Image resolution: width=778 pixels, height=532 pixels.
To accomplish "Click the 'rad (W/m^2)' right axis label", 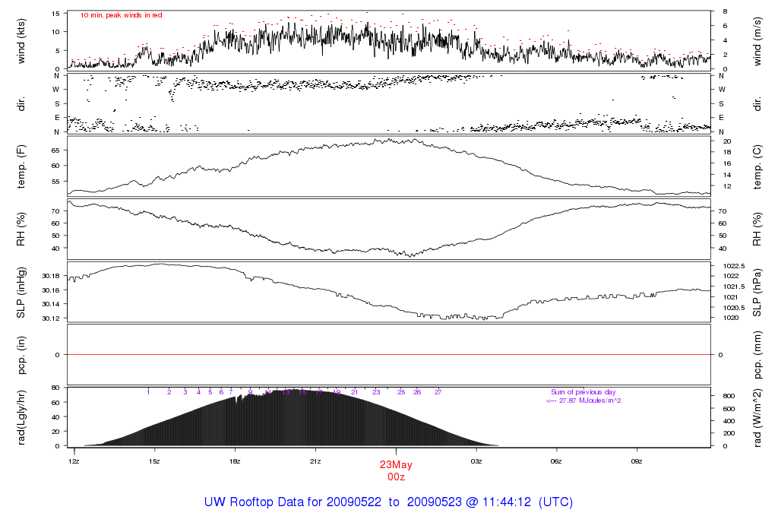I will pos(757,416).
